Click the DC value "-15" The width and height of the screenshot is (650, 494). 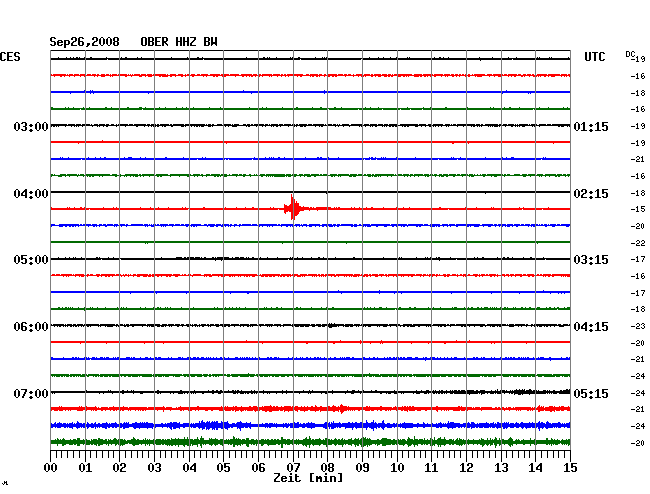click(638, 209)
